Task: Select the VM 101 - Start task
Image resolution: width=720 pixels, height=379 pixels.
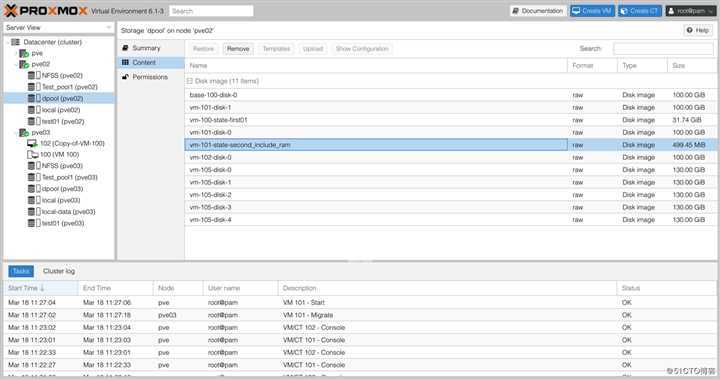Action: click(360, 303)
